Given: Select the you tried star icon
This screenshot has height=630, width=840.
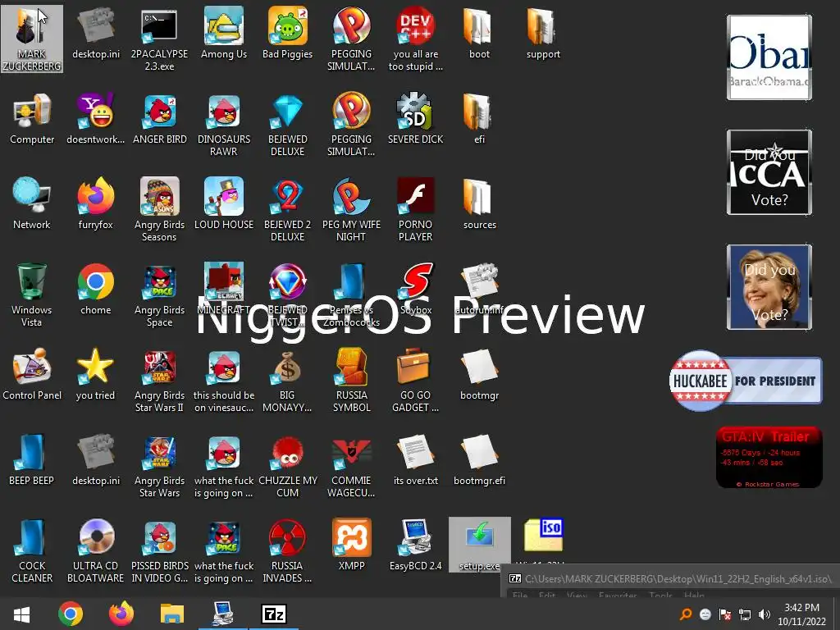Looking at the screenshot, I should (95, 374).
